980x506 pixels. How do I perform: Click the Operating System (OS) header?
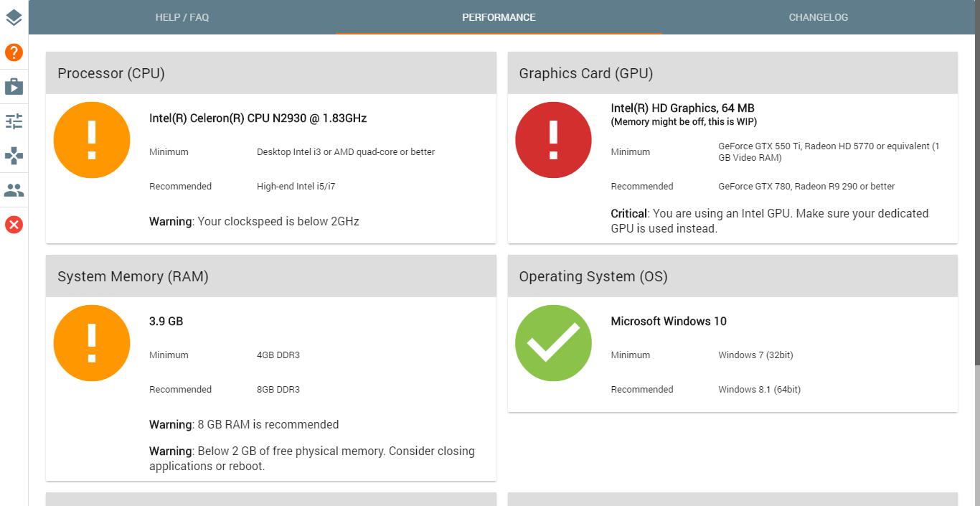[593, 276]
